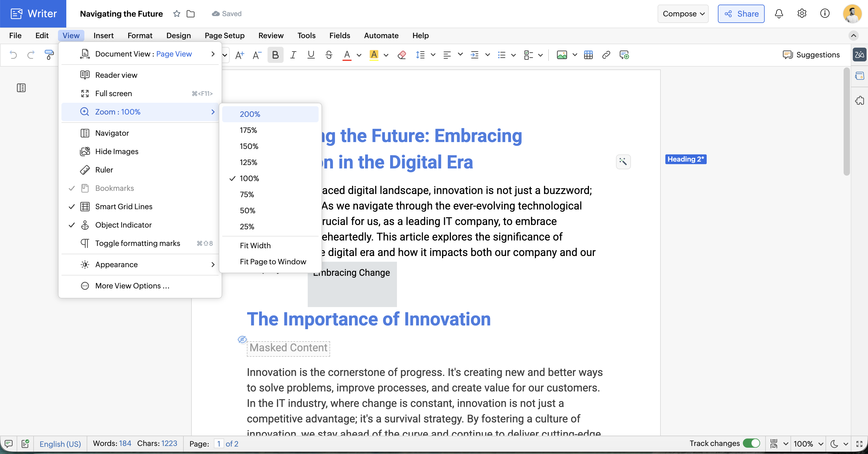Open the status bar 100% zoom dropdown
868x454 pixels.
pos(808,444)
